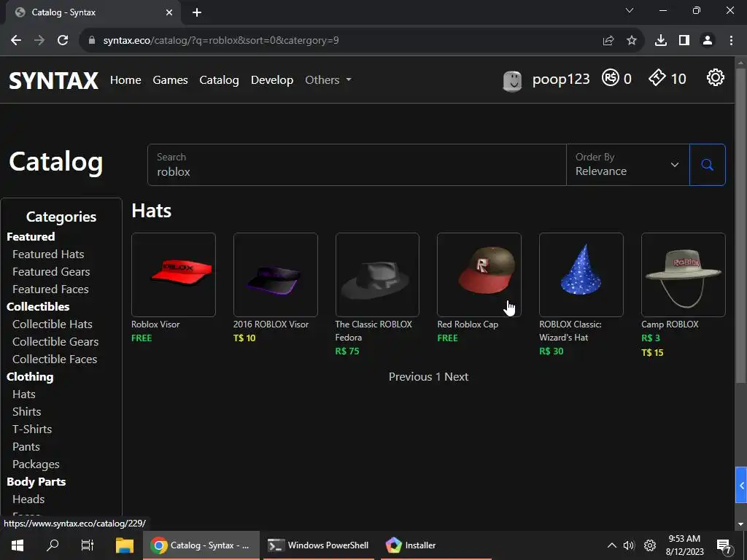The height and width of the screenshot is (560, 747).
Task: Click page number 1 in pagination
Action: point(438,377)
